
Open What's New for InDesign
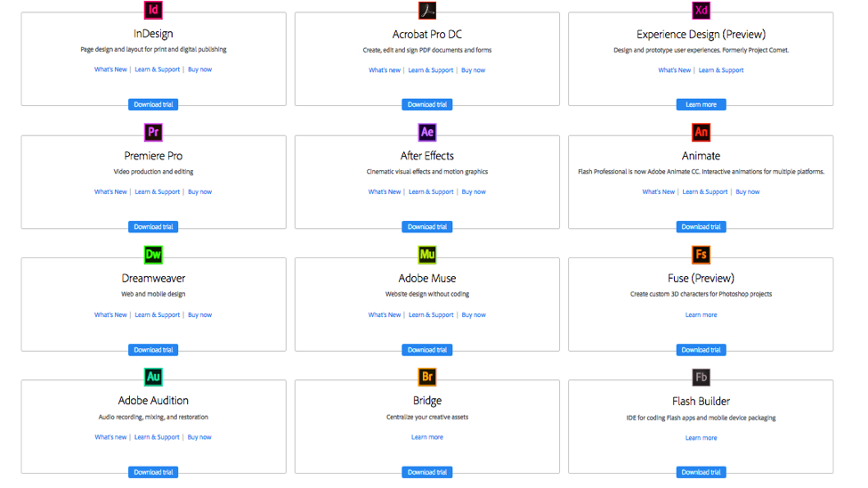pos(110,69)
